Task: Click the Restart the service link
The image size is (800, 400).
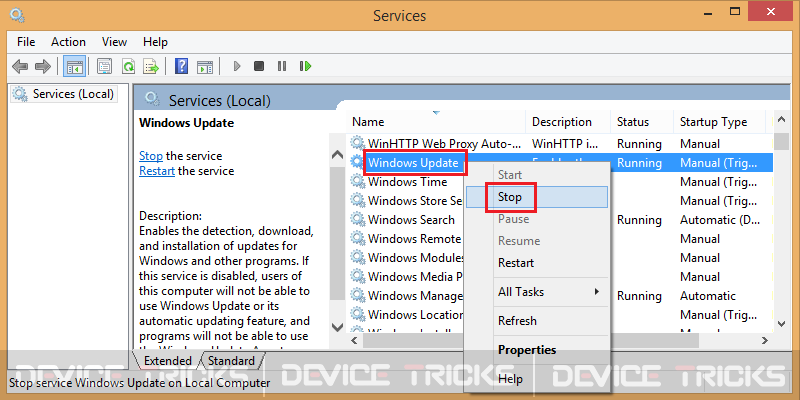Action: tap(157, 171)
